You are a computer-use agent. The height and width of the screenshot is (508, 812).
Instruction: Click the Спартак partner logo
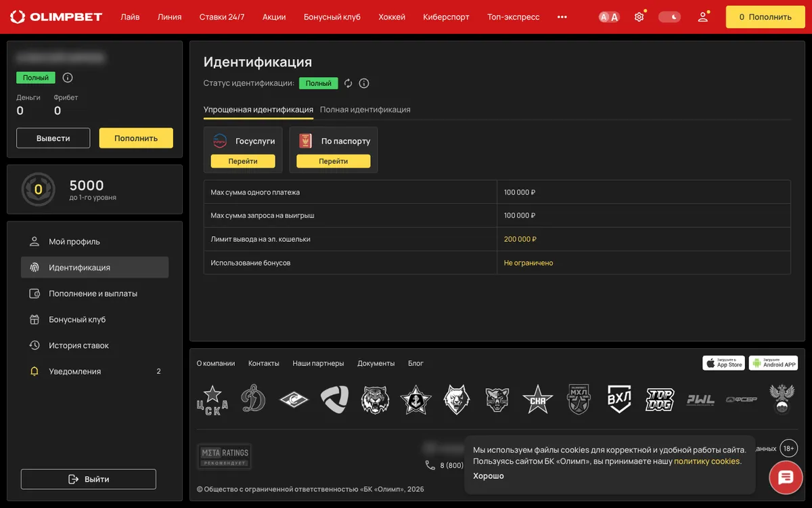[294, 400]
